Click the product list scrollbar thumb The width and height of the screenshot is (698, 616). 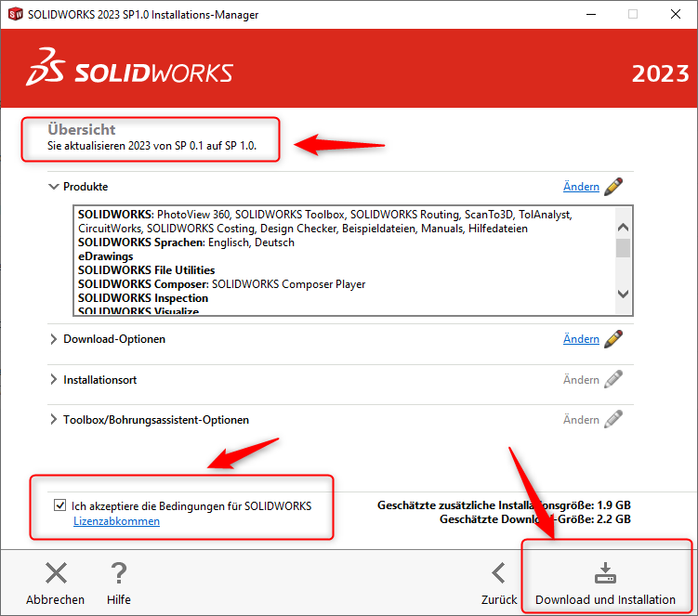(624, 248)
